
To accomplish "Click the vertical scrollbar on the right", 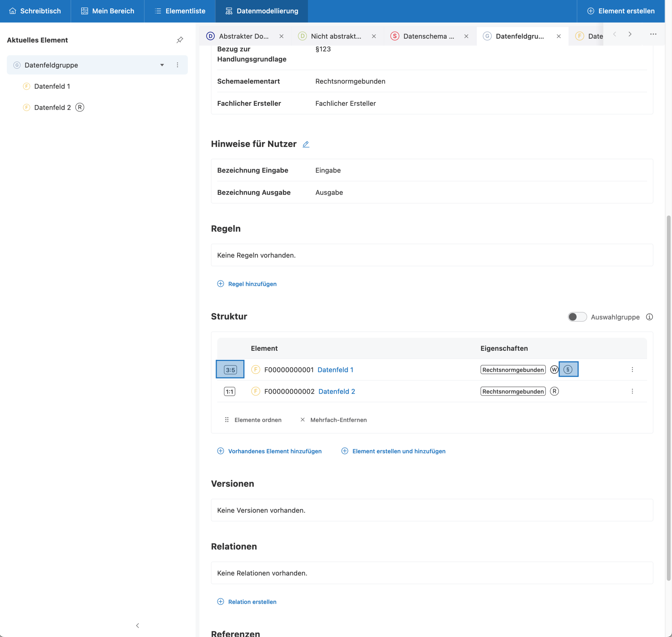I will click(x=668, y=397).
